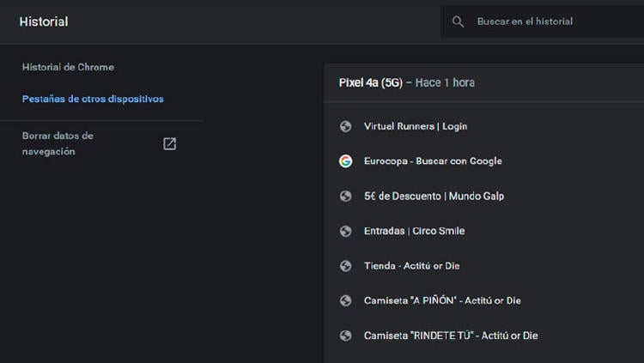Click the globe icon beside Virtuel Runners
This screenshot has width=644, height=363.
point(345,126)
